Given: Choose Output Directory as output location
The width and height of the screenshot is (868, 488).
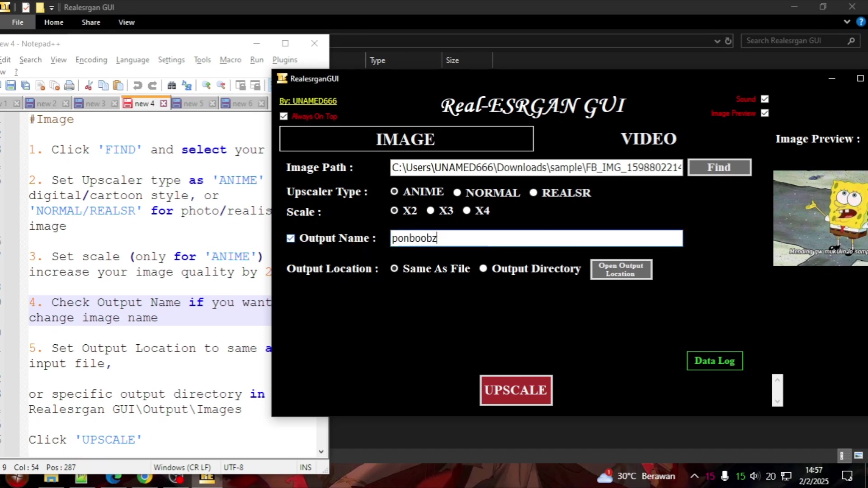Looking at the screenshot, I should point(483,268).
